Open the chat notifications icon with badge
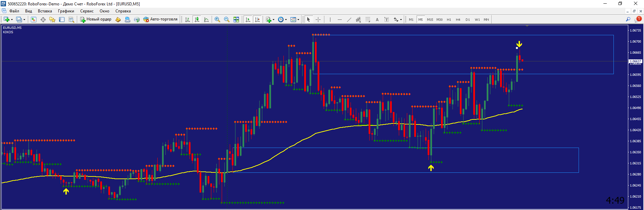This screenshot has height=210, width=644. (x=638, y=19)
